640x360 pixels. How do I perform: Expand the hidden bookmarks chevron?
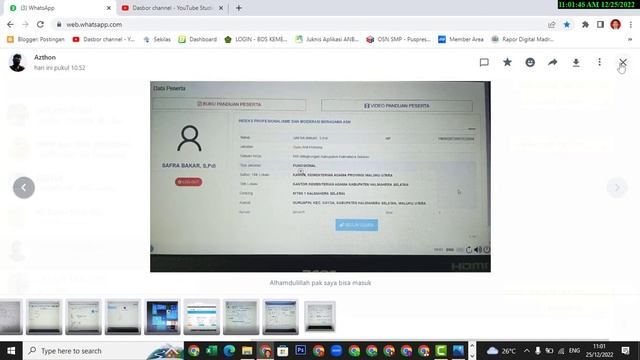(x=630, y=39)
